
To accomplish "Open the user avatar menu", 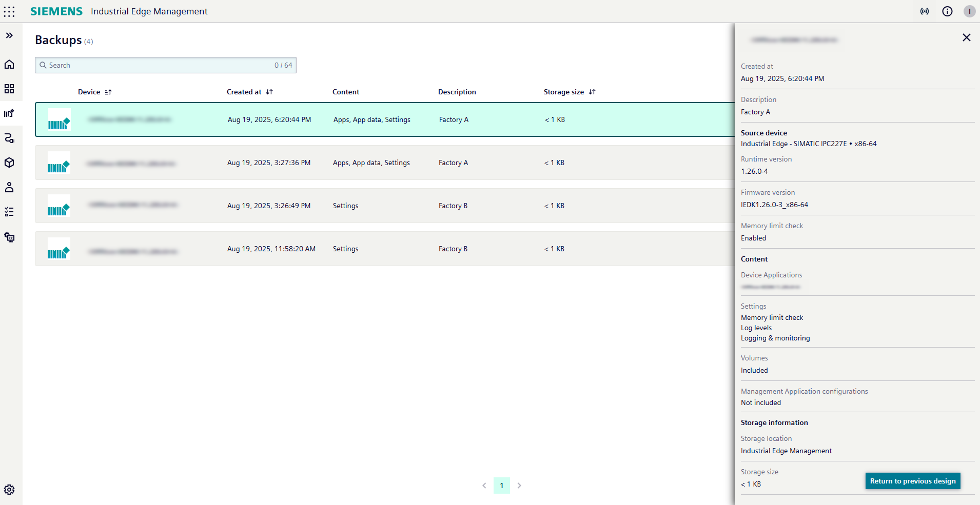I will pyautogui.click(x=969, y=11).
